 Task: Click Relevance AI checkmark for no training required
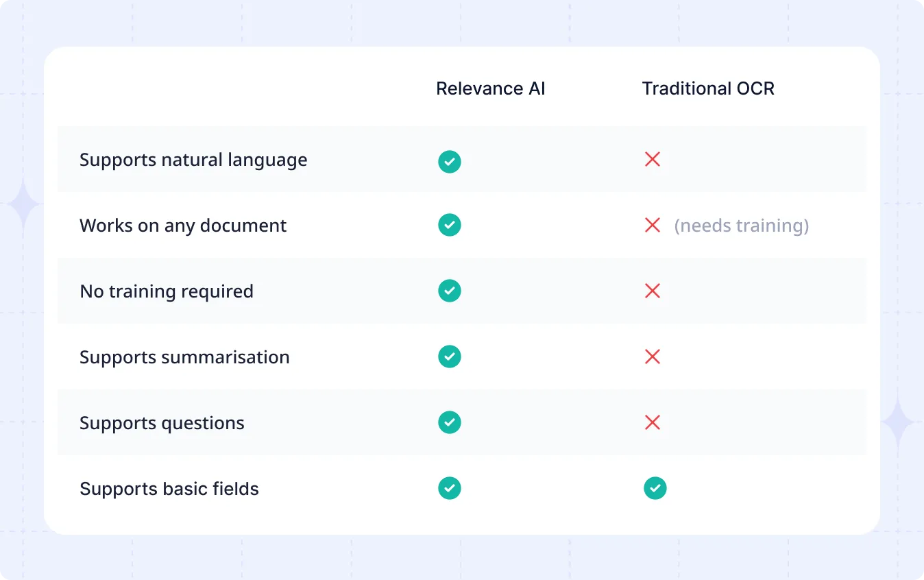pyautogui.click(x=450, y=291)
